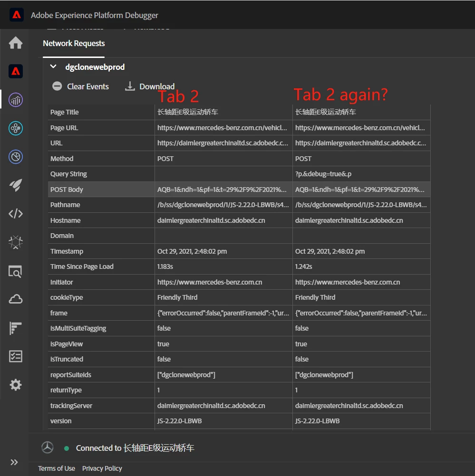Image resolution: width=475 pixels, height=476 pixels.
Task: Click the Clear Events button label
Action: [x=88, y=86]
